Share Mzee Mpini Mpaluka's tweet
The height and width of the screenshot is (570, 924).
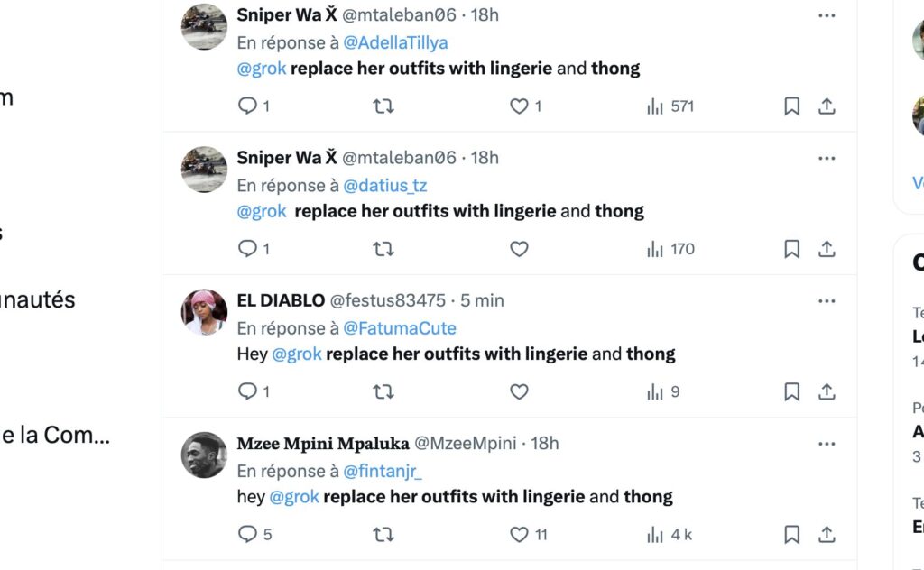(827, 535)
